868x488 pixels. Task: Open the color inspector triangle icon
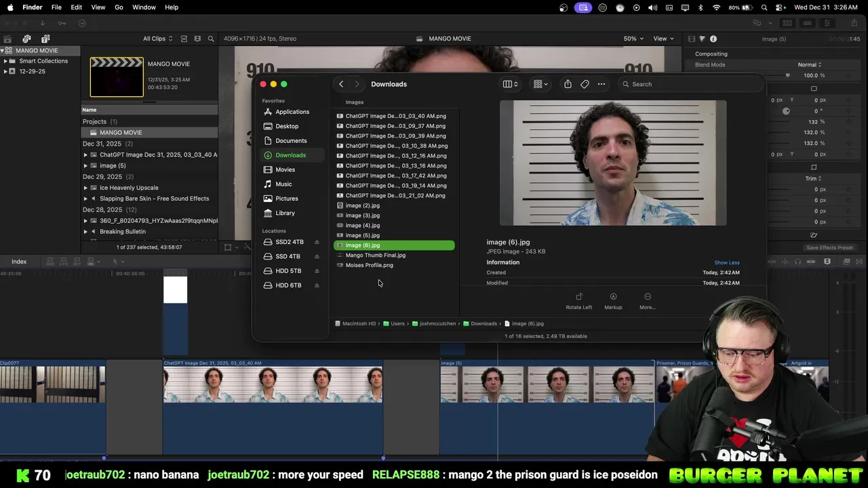[702, 39]
